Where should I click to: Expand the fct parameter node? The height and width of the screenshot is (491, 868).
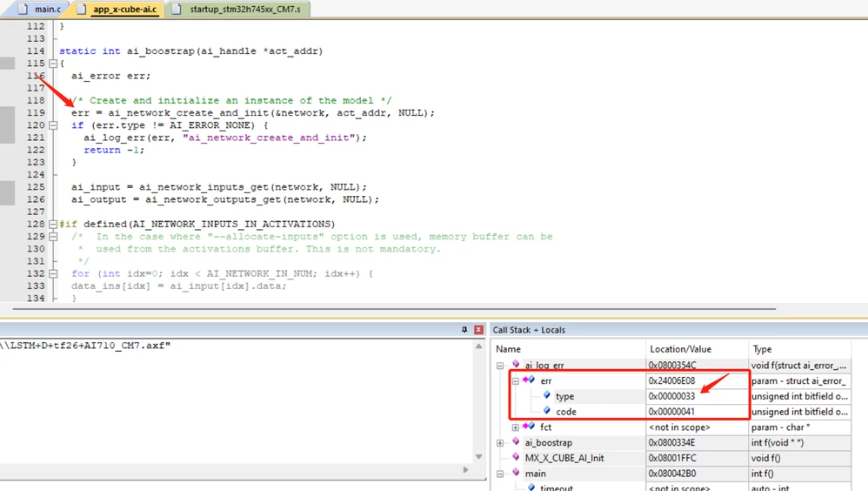tap(516, 427)
